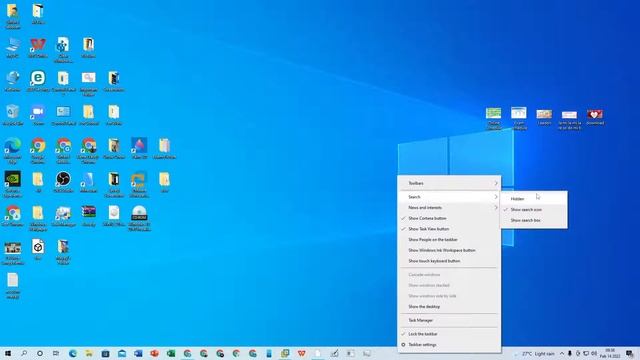The width and height of the screenshot is (640, 360).
Task: Open the weather Light rain widget
Action: click(535, 353)
